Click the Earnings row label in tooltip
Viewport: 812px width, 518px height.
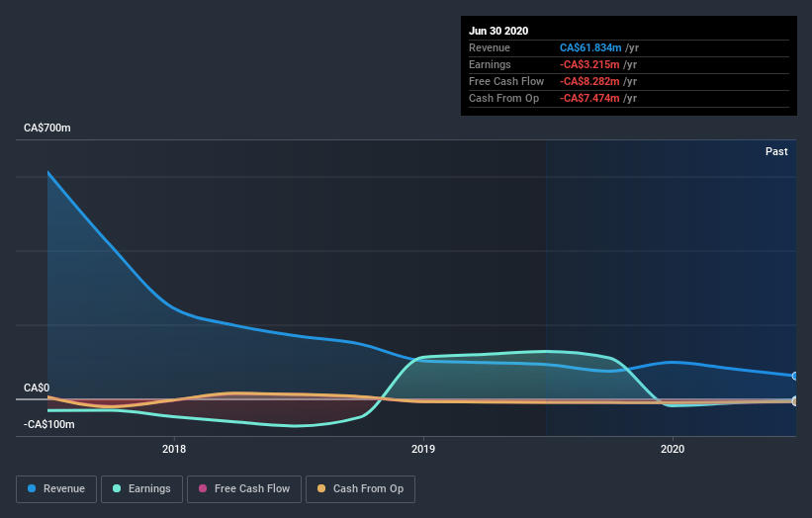coord(490,64)
